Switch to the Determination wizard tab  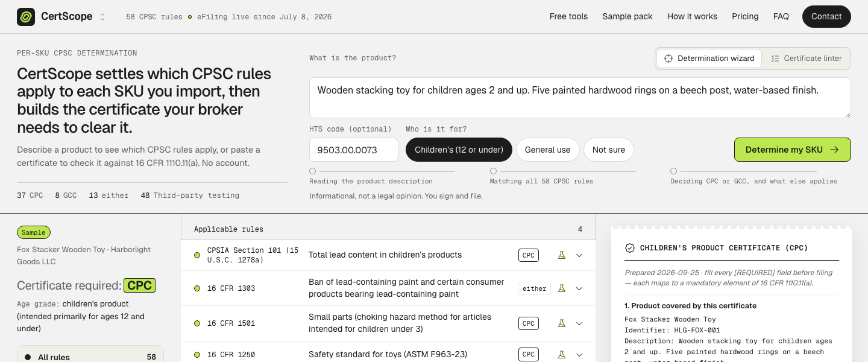[x=709, y=59]
